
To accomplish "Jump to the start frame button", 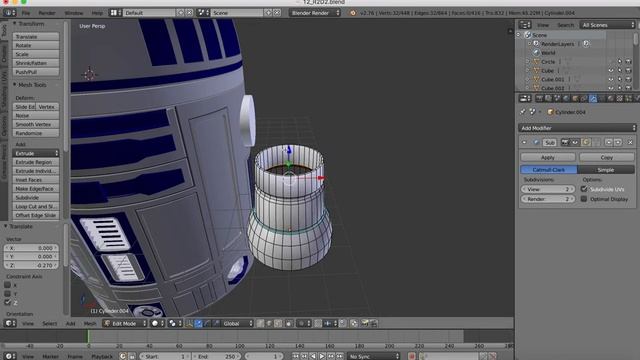I will click(x=295, y=356).
